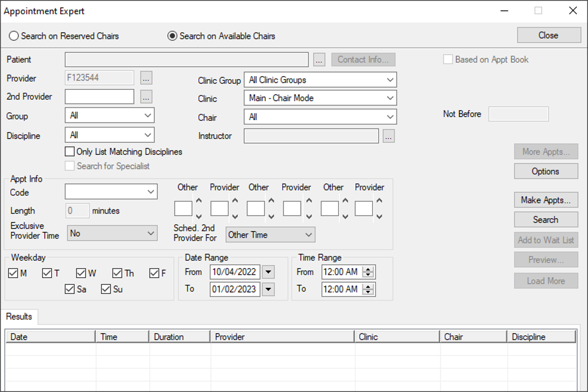
Task: Open the Appt Info Code dropdown
Action: (x=111, y=192)
